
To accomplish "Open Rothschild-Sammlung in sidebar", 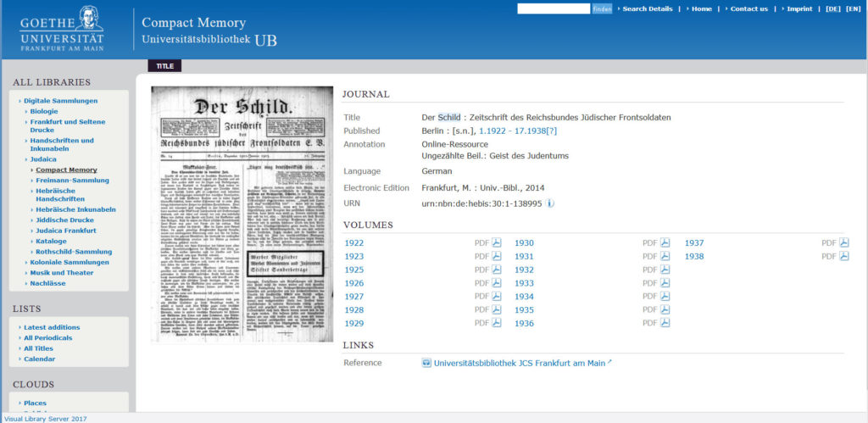I will pos(74,252).
